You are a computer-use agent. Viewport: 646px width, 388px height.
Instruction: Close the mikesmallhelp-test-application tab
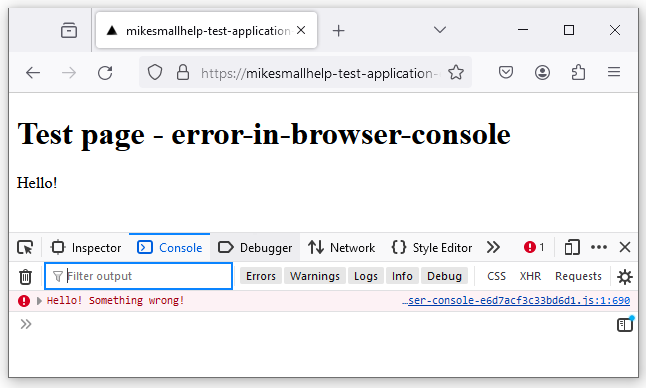coord(301,30)
